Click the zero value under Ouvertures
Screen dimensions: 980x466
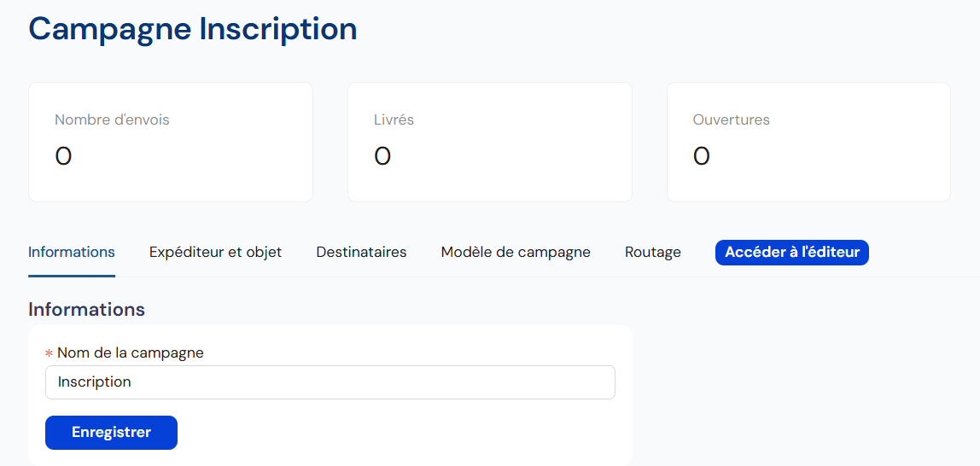[702, 156]
